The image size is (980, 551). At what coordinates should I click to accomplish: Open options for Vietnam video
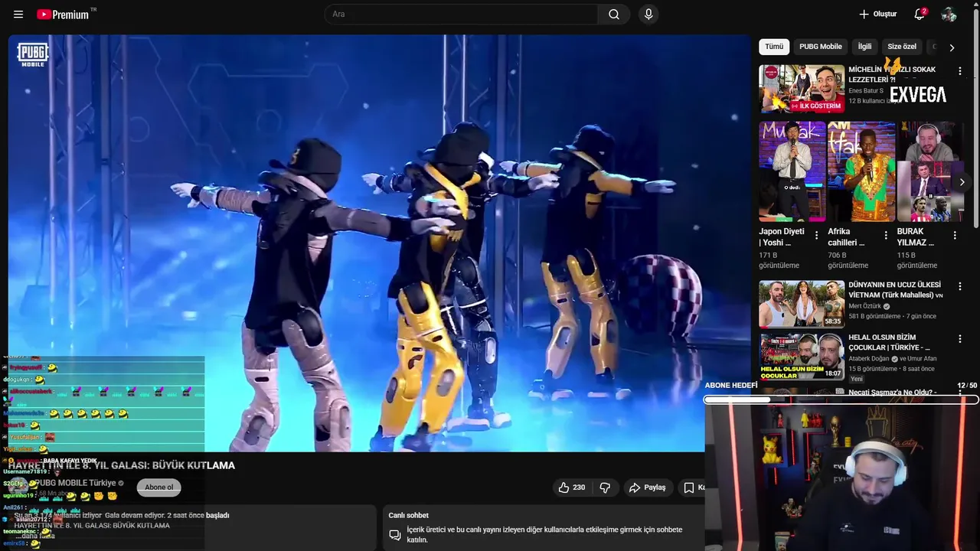click(959, 286)
